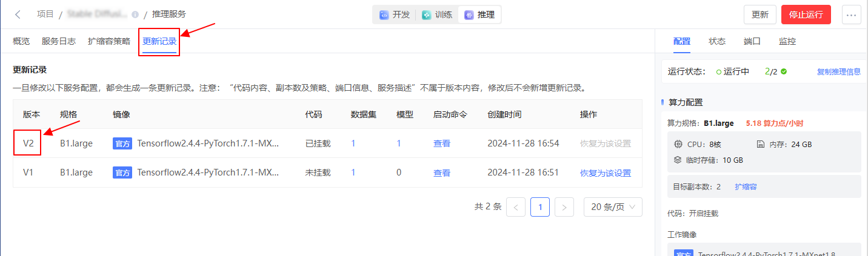This screenshot has height=256, width=868.
Task: Click the 更新 button
Action: pos(760,15)
